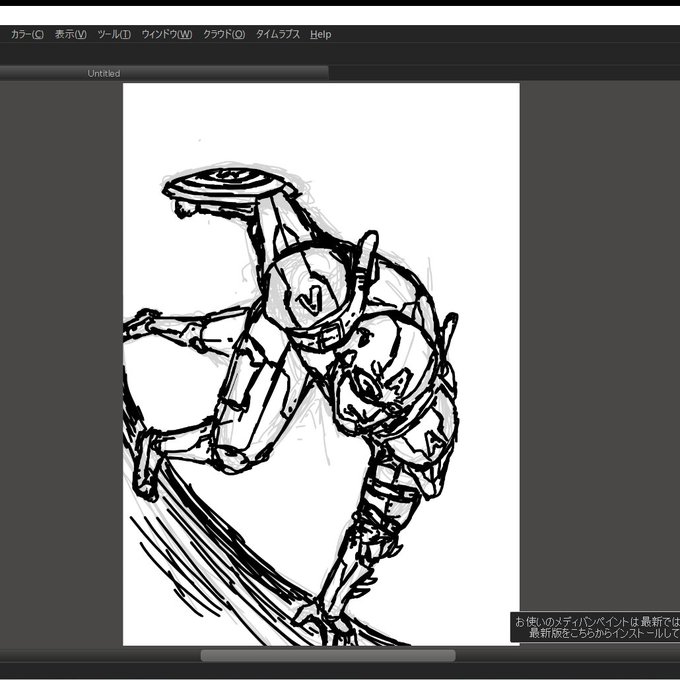The height and width of the screenshot is (680, 680).
Task: Click the horizontal scrollbar thumb below canvas
Action: click(328, 655)
